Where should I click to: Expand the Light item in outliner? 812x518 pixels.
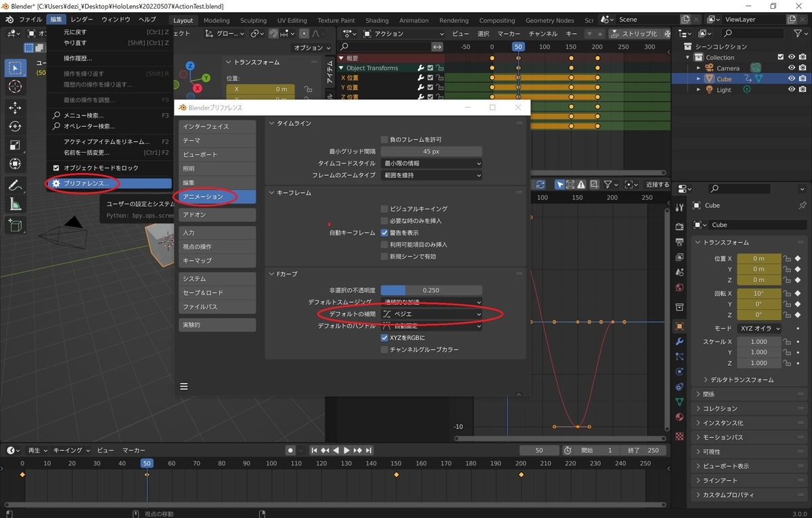[x=698, y=90]
